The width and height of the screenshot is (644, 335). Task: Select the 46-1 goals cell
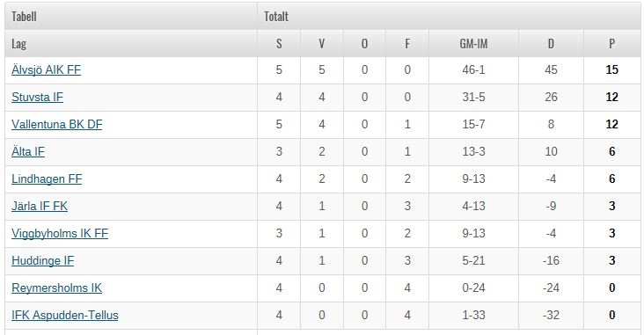(473, 69)
